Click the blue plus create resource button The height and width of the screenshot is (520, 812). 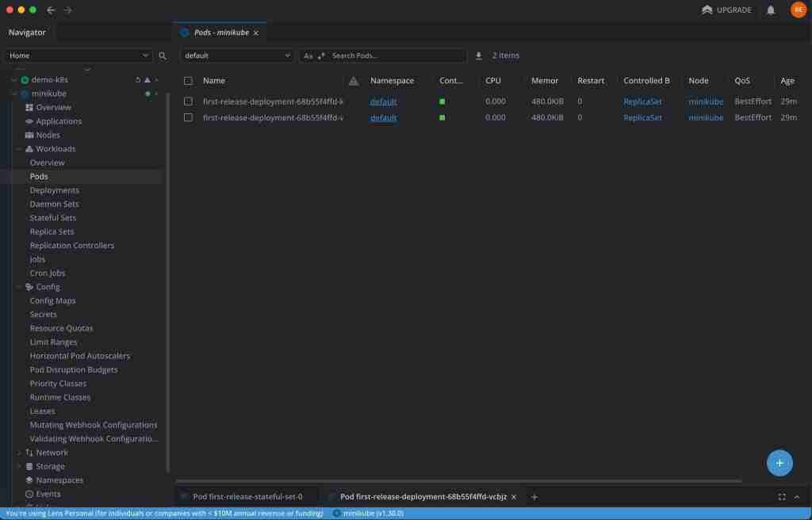click(779, 463)
